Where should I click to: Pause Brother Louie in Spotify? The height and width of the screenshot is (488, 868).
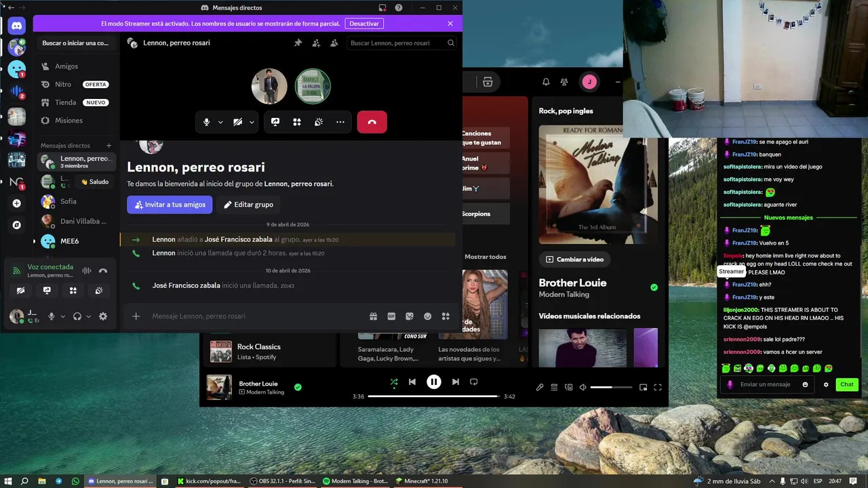(434, 382)
